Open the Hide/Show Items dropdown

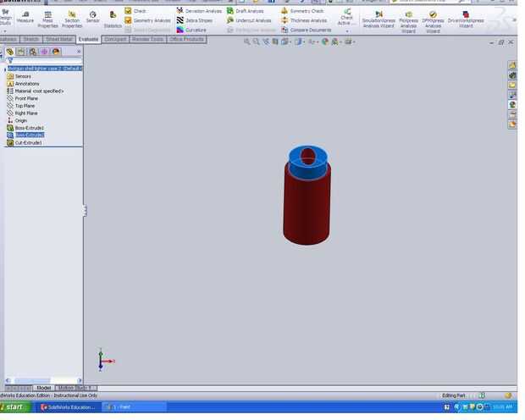[x=313, y=41]
